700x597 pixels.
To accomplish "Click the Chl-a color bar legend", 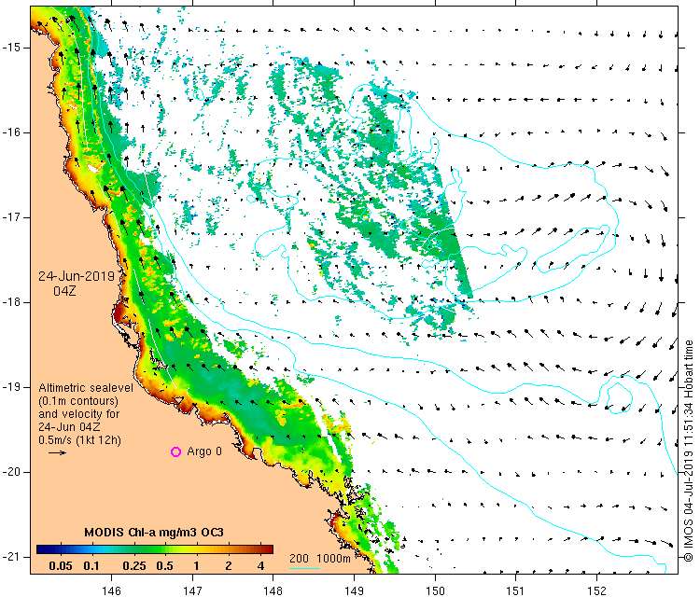I will [x=154, y=549].
